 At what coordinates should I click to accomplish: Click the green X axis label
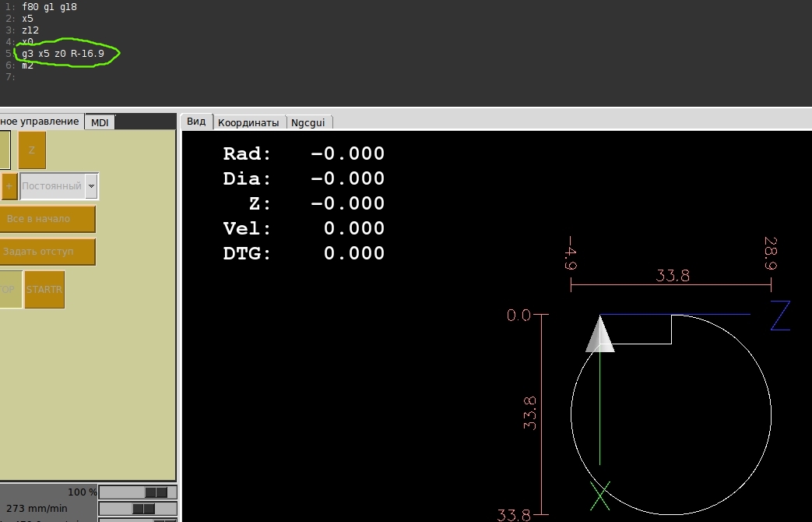point(600,496)
